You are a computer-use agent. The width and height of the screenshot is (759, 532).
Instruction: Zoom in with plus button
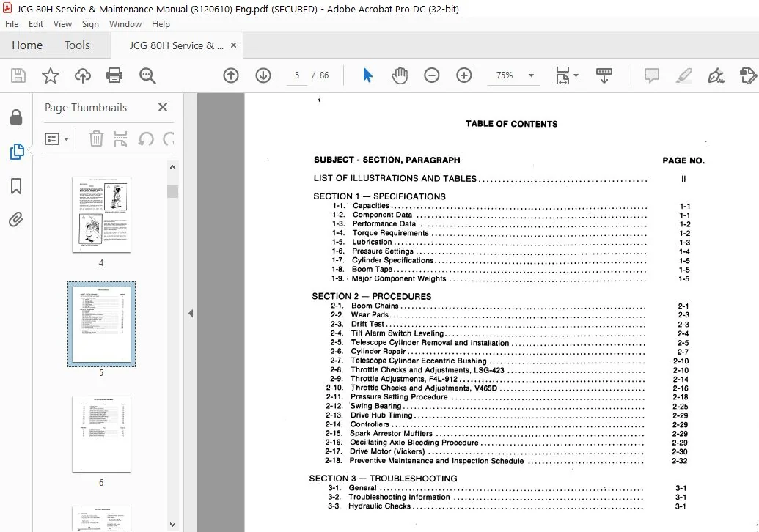[463, 75]
